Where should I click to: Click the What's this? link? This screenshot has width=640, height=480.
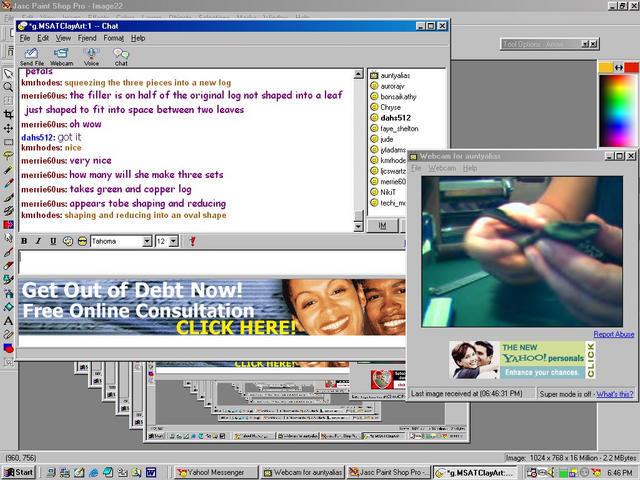pos(615,394)
